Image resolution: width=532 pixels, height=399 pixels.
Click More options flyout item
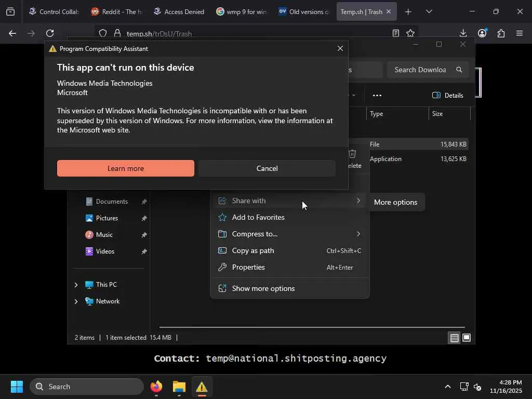395,202
